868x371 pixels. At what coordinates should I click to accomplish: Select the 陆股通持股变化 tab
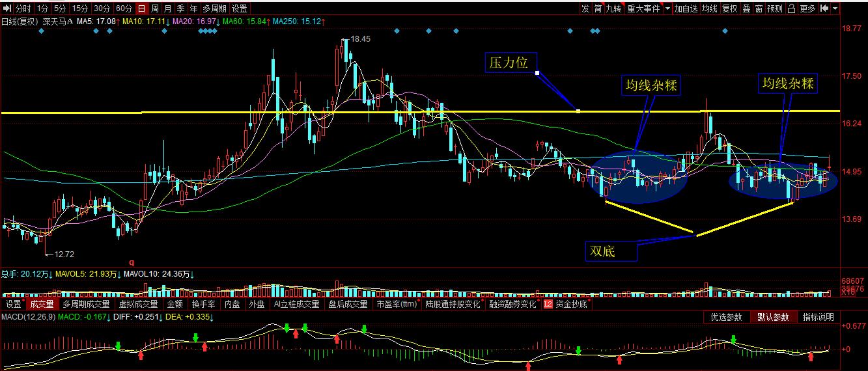[x=453, y=304]
